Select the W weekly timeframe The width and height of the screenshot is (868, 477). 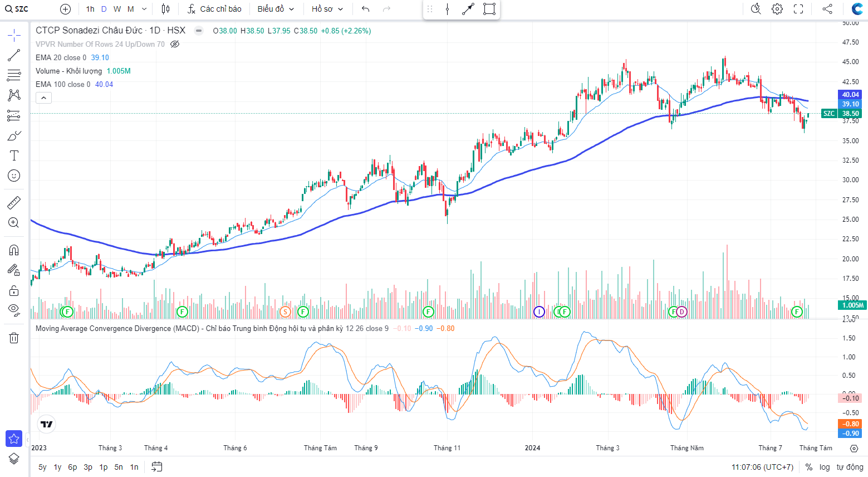click(x=117, y=9)
